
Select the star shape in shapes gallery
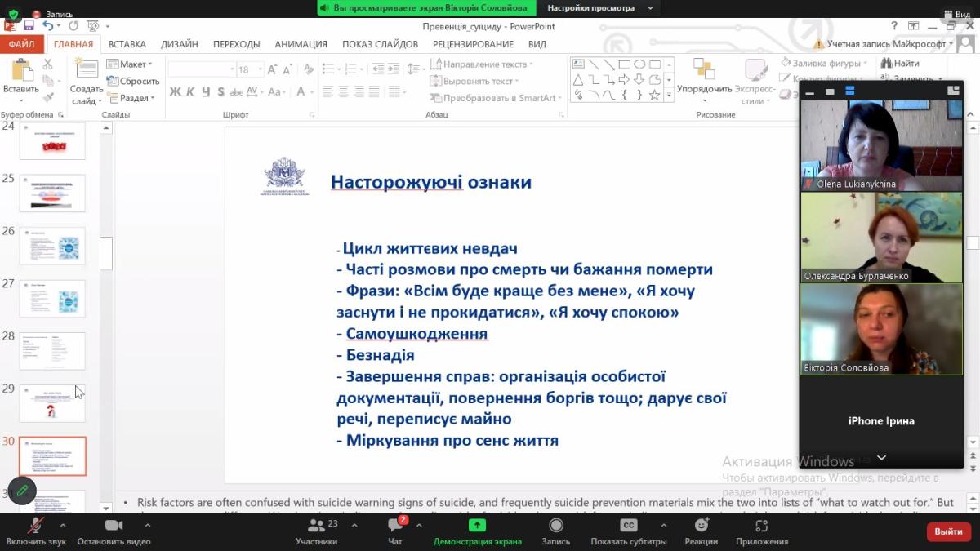[x=654, y=95]
